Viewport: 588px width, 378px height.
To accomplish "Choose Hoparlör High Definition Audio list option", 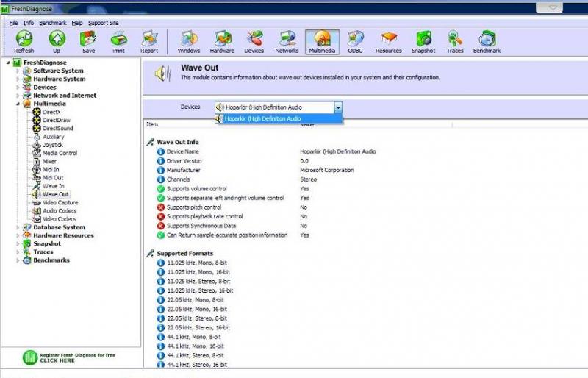I will 263,118.
